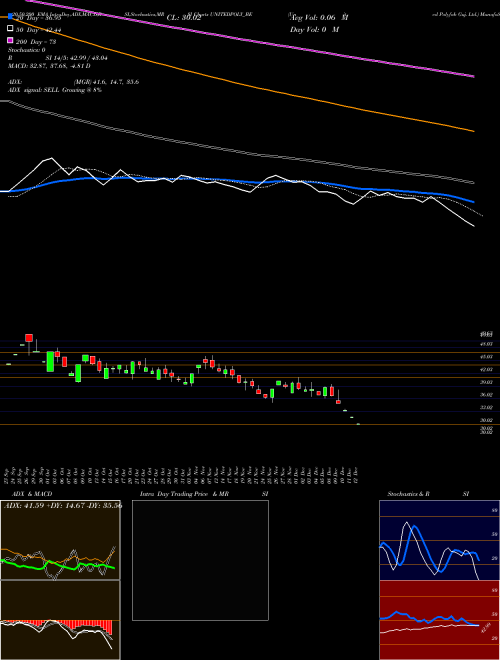Click the MACD values line
This screenshot has height=660, width=500.
pos(49,66)
